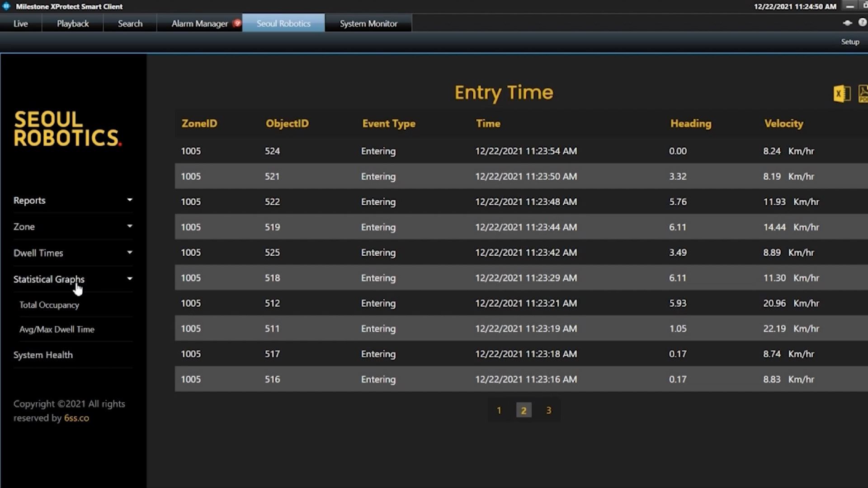Viewport: 868px width, 488px height.
Task: Click the Time column header
Action: (488, 123)
